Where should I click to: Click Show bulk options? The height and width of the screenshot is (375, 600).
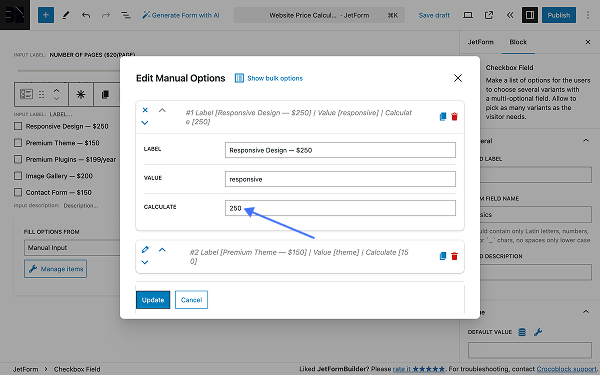coord(269,78)
